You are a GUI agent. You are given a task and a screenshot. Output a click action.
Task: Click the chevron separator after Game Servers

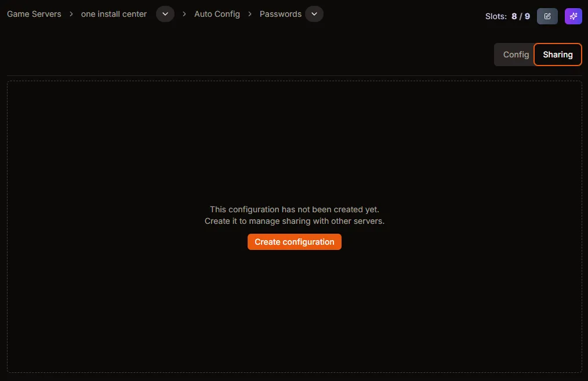coord(71,14)
